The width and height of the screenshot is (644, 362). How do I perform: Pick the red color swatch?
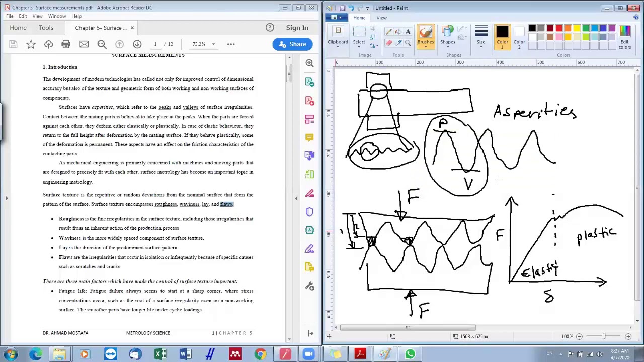(x=559, y=28)
